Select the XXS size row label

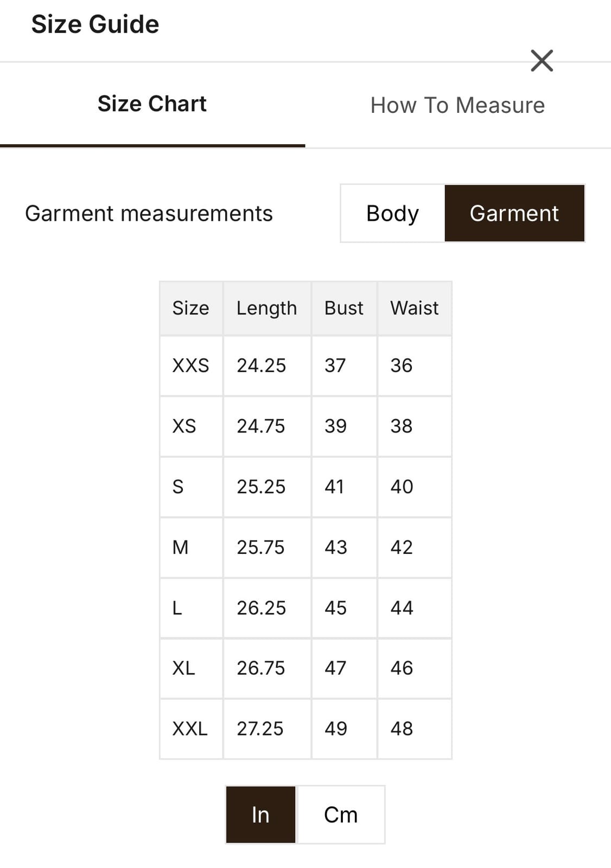(190, 366)
